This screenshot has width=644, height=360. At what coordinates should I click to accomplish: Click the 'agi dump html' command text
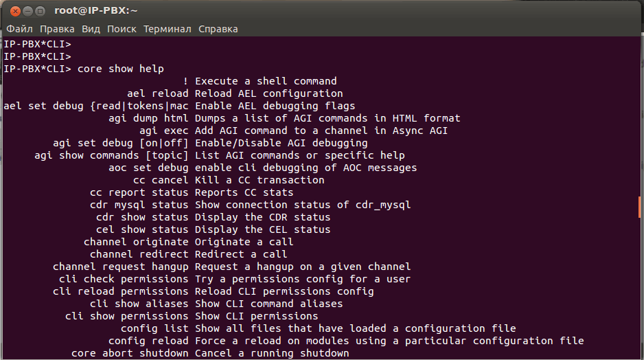pyautogui.click(x=148, y=118)
